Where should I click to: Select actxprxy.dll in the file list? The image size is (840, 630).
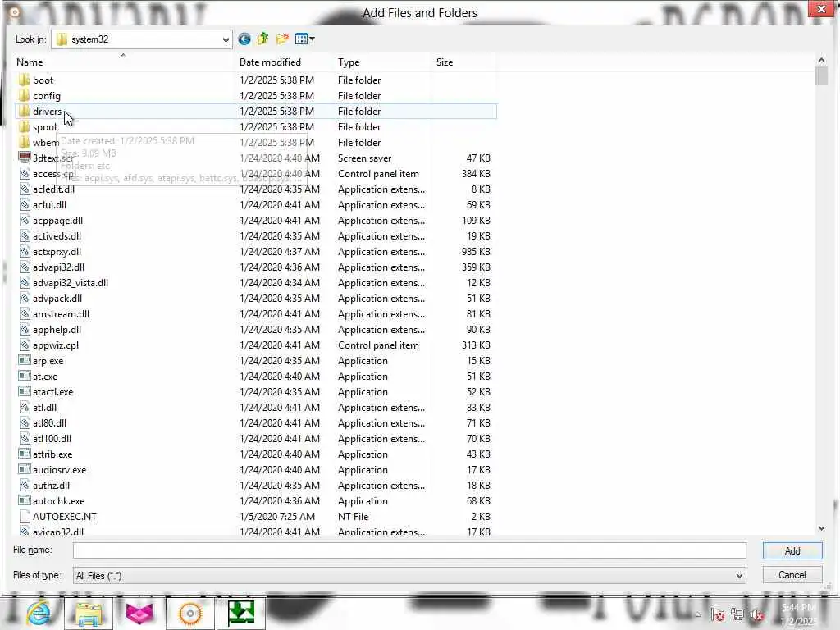point(57,251)
